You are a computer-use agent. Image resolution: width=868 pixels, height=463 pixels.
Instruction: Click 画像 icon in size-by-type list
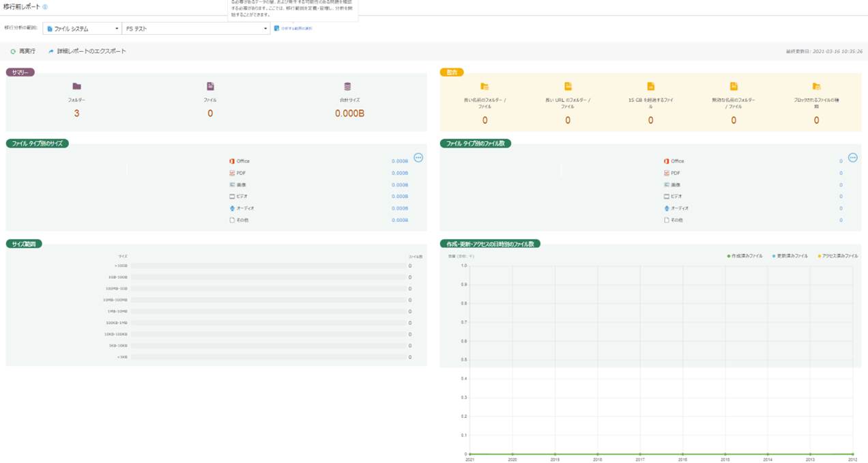coord(232,184)
